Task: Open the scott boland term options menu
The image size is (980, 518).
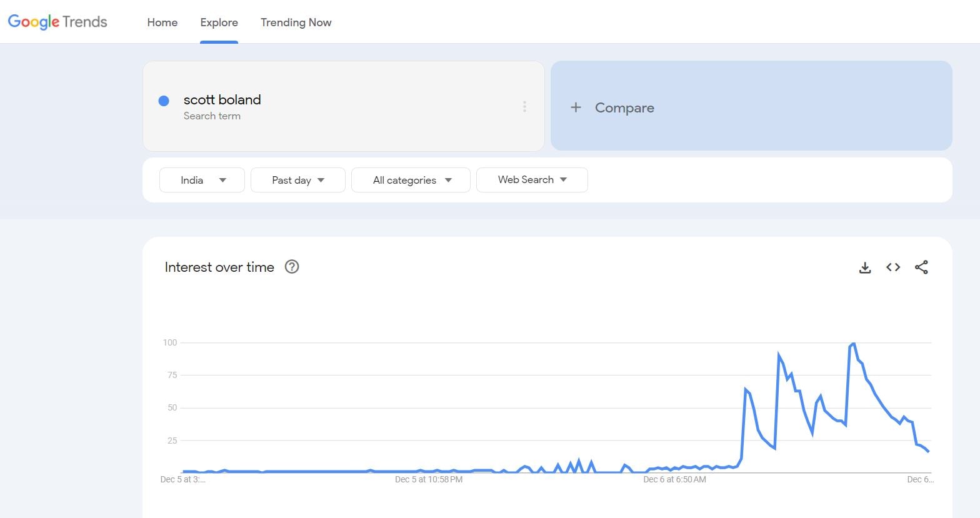Action: click(x=524, y=107)
